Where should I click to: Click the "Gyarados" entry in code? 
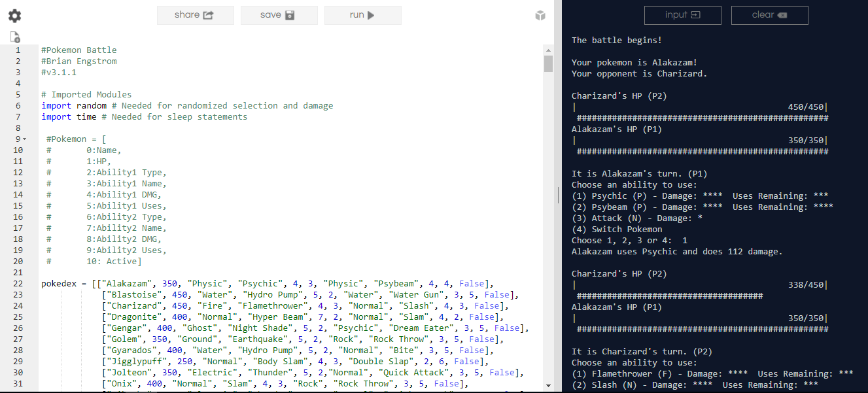(132, 350)
